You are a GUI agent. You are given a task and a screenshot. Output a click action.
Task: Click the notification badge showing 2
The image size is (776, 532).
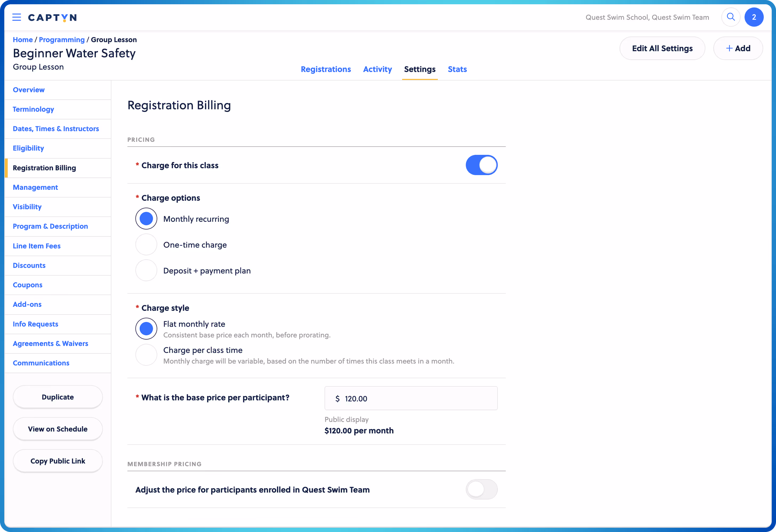754,17
